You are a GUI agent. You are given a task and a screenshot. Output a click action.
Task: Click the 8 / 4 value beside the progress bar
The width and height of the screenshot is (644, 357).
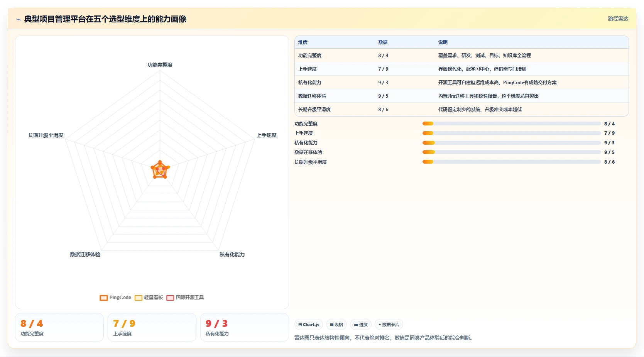(609, 124)
